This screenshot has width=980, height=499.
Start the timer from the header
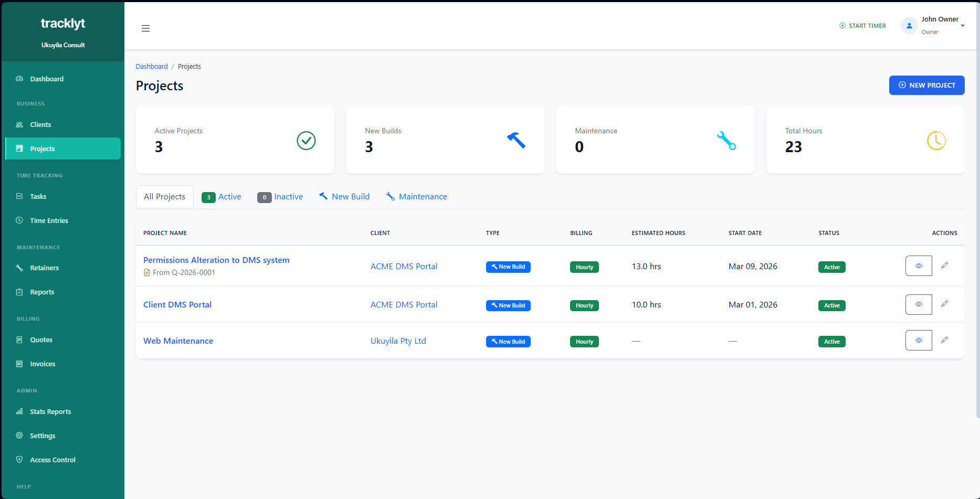[862, 26]
